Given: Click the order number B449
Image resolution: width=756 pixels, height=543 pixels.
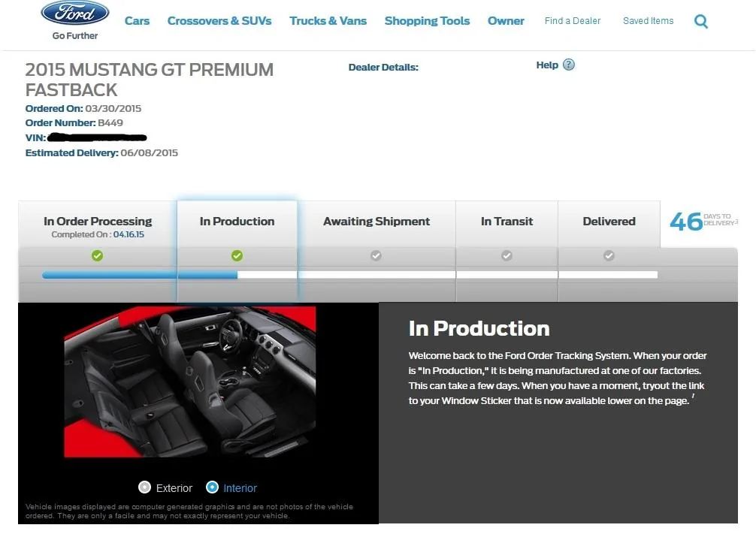Looking at the screenshot, I should [110, 123].
